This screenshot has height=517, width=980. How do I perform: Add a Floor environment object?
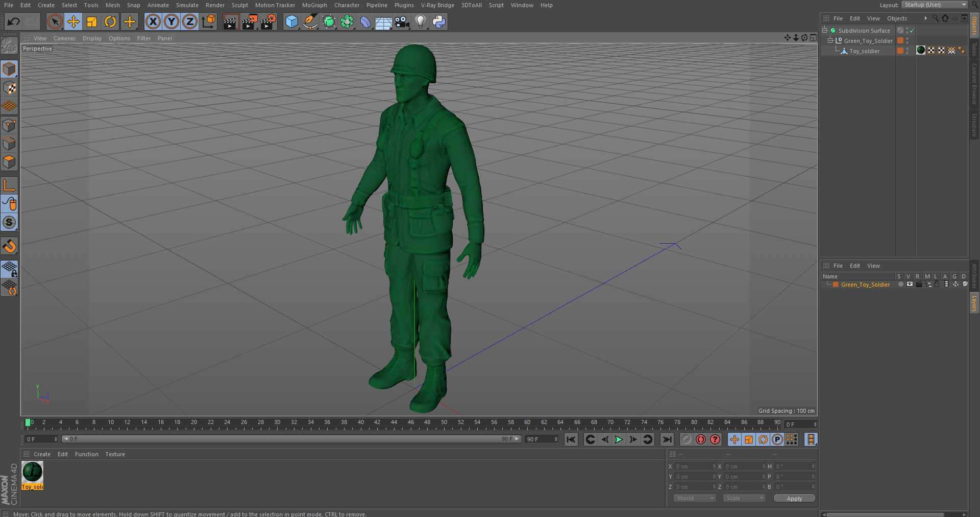click(x=384, y=21)
